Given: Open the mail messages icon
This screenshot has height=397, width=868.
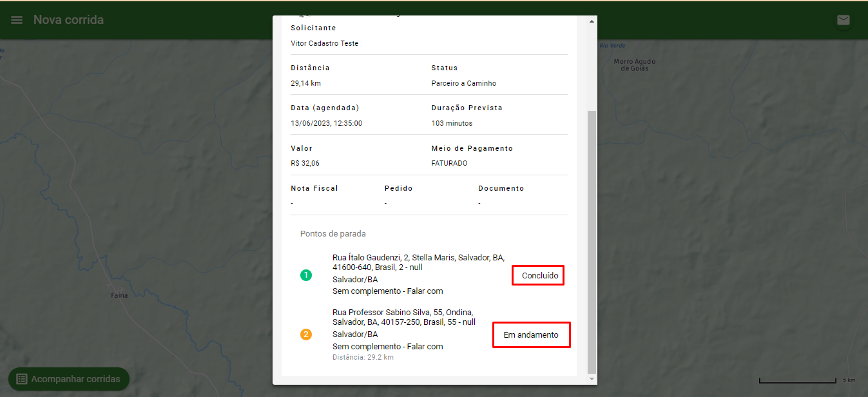Looking at the screenshot, I should click(x=843, y=20).
